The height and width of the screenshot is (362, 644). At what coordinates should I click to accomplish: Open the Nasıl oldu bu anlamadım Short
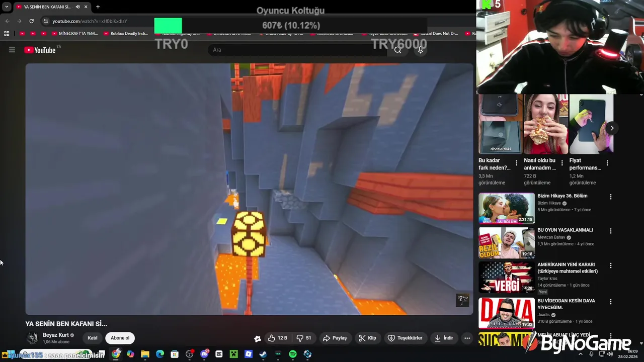(x=545, y=124)
